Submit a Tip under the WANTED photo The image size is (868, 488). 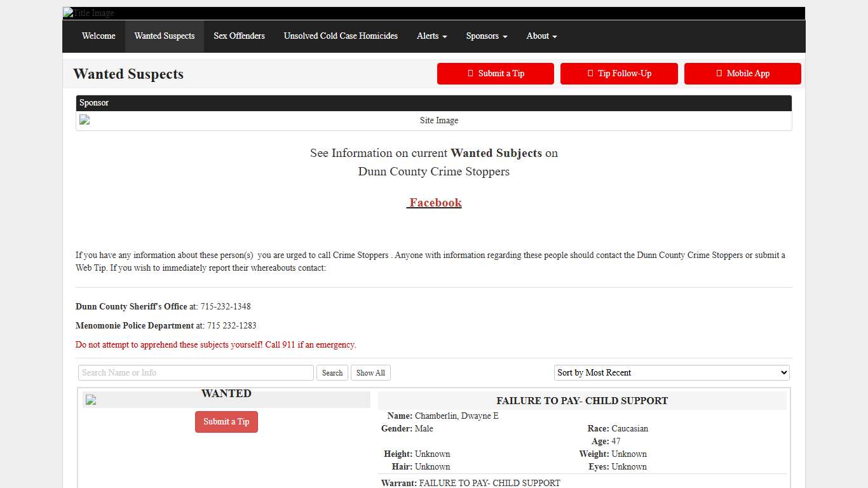226,422
